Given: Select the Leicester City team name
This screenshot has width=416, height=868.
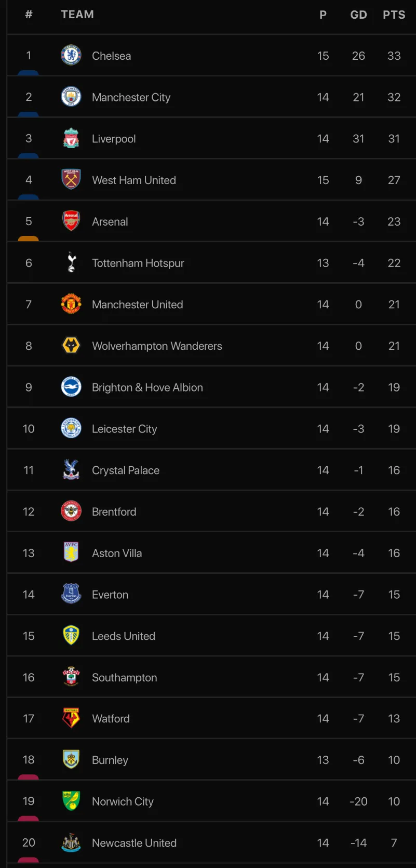Looking at the screenshot, I should 124,429.
